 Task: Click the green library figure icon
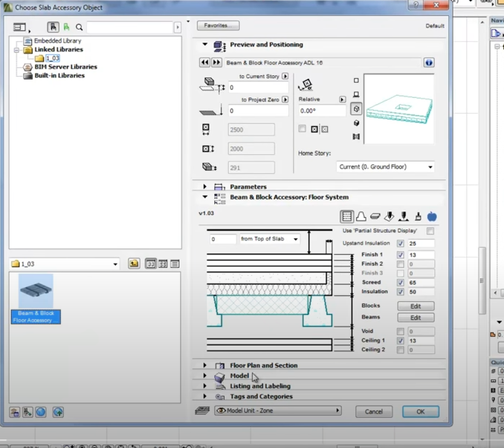66,27
